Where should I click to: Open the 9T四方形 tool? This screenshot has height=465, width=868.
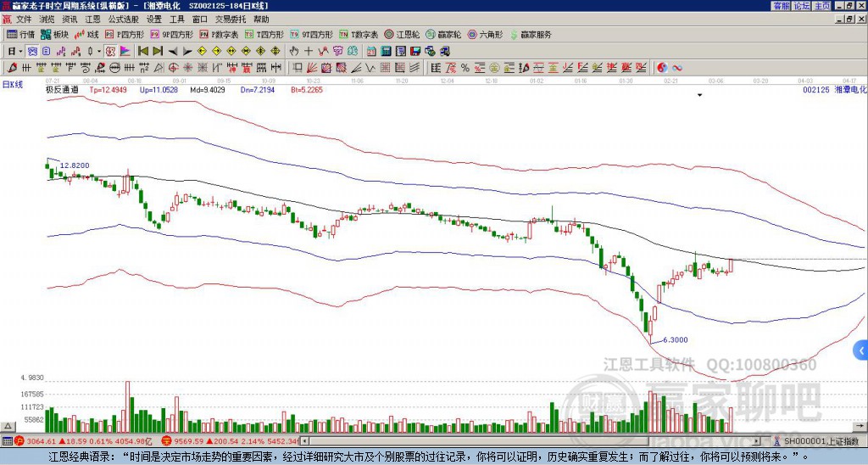point(311,34)
